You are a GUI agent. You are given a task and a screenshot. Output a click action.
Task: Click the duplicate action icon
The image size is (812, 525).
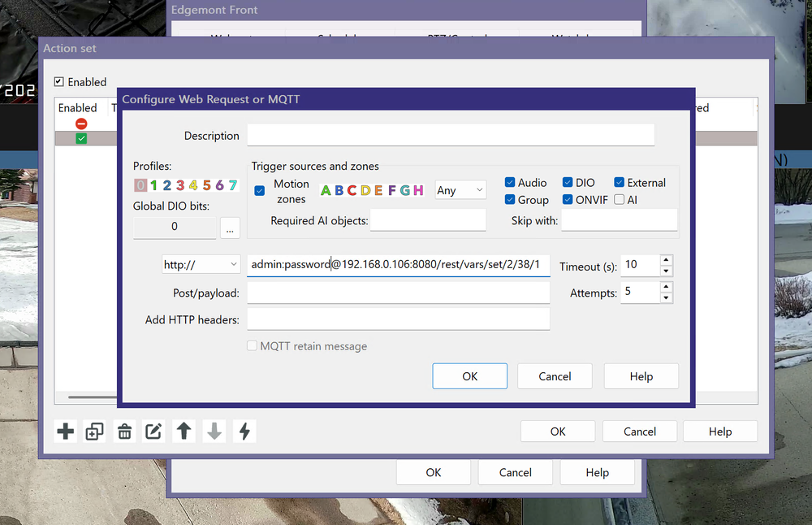coord(95,432)
